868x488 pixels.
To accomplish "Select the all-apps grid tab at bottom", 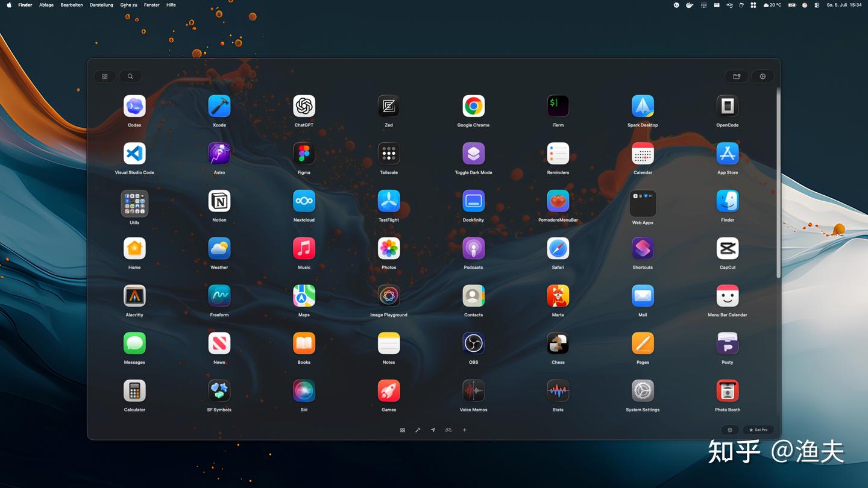I will 403,430.
